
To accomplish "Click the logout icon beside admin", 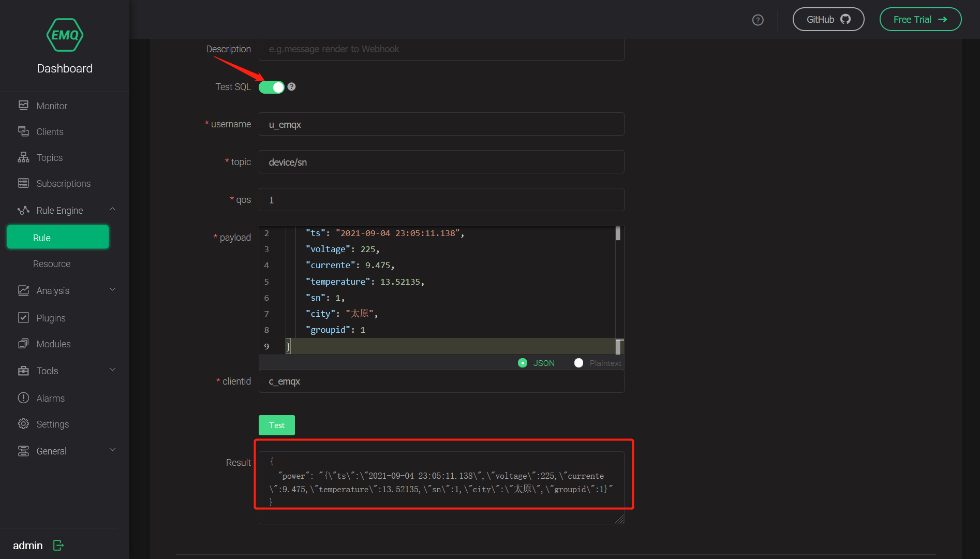I will 58,545.
